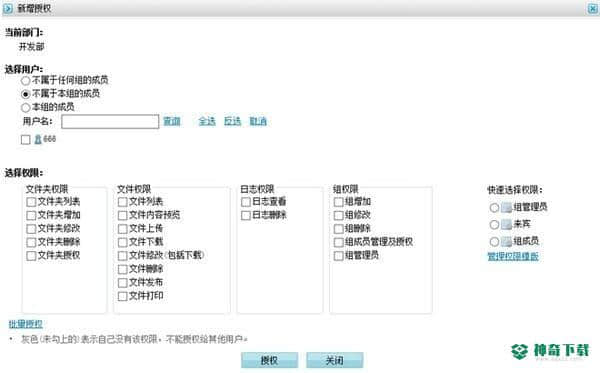Click the 关闭 button
Viewport: 600px width, 373px height.
coord(334,360)
